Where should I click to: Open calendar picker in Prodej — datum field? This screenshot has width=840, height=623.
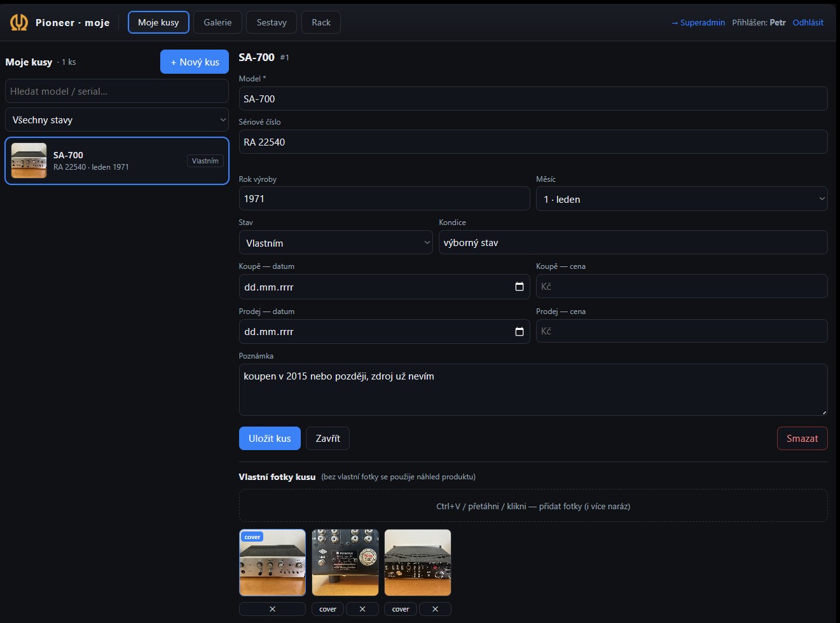click(519, 331)
